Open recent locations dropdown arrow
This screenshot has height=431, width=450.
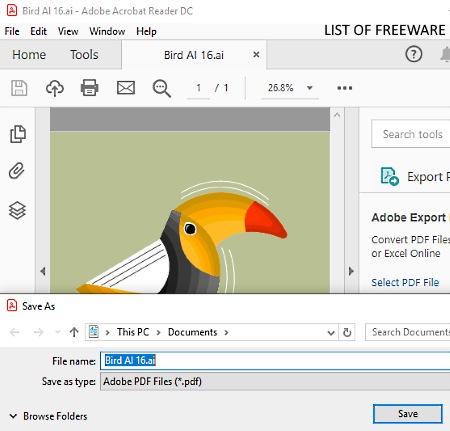pyautogui.click(x=57, y=332)
